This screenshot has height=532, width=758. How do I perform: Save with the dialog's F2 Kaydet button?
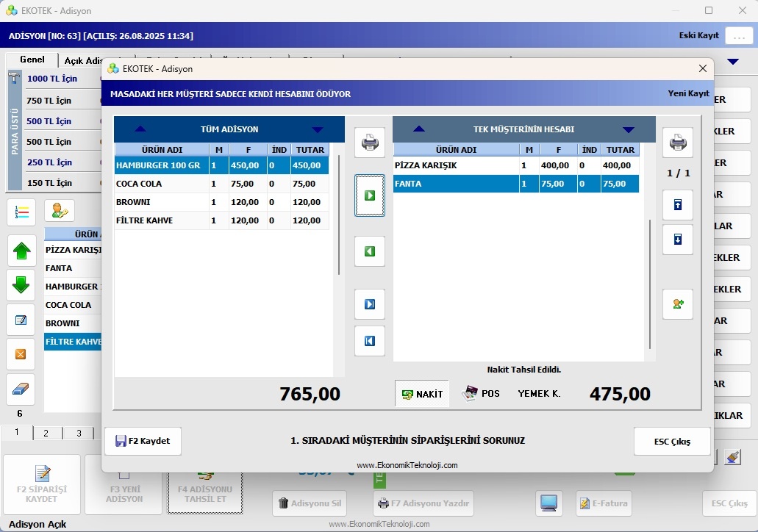point(143,441)
